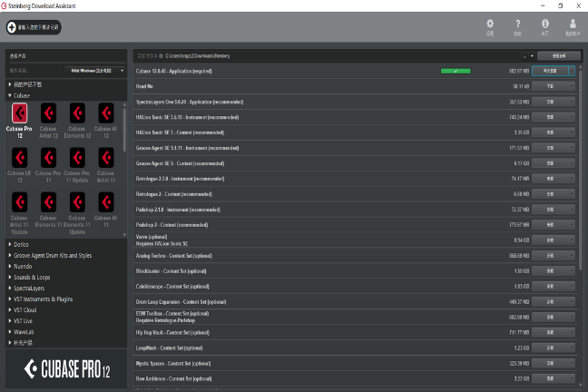Click the plus icon to enter download code
This screenshot has width=588, height=392.
tap(11, 28)
